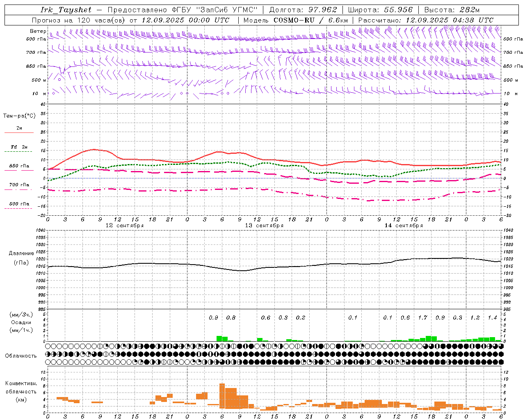Click the 'Давление' pressure panel label
The width and height of the screenshot is (525, 420).
[x=21, y=253]
